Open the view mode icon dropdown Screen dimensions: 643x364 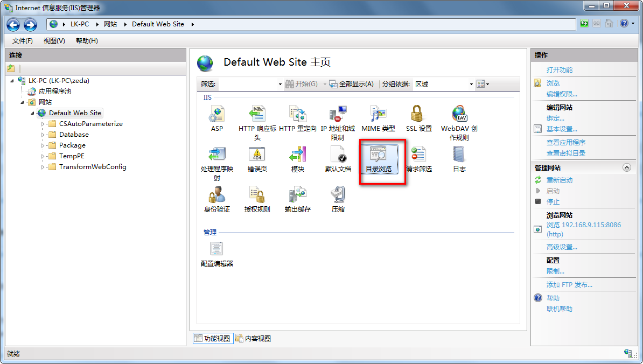(x=483, y=84)
